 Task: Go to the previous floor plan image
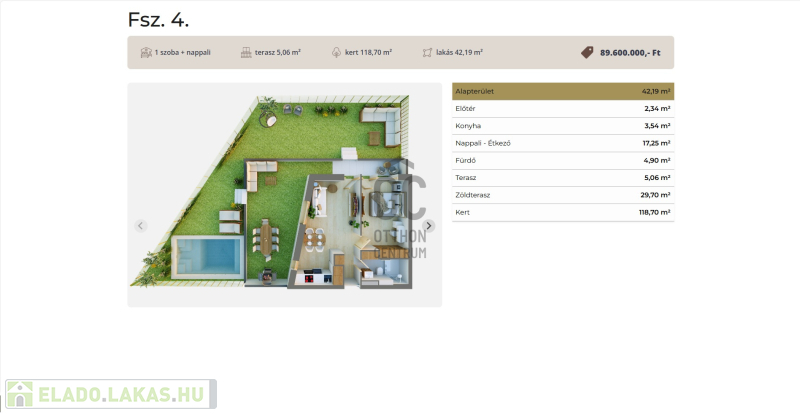140,226
